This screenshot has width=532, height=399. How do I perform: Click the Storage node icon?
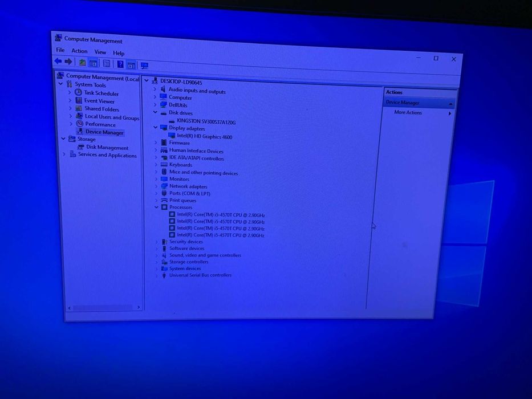tap(72, 139)
